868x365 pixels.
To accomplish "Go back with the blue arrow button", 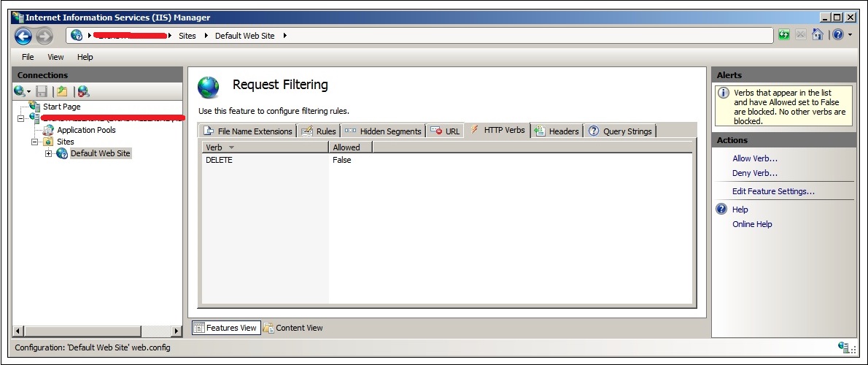I will click(x=23, y=36).
